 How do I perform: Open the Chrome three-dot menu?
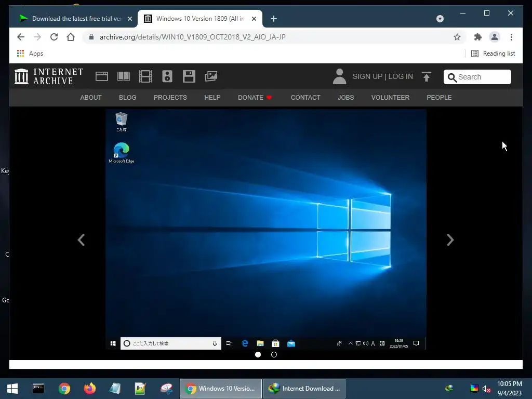point(511,37)
